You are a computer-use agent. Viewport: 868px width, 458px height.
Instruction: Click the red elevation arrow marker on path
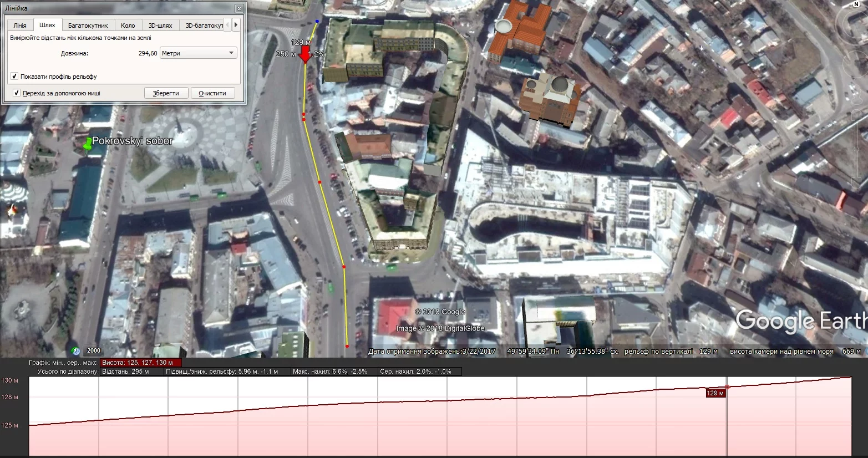click(x=304, y=55)
